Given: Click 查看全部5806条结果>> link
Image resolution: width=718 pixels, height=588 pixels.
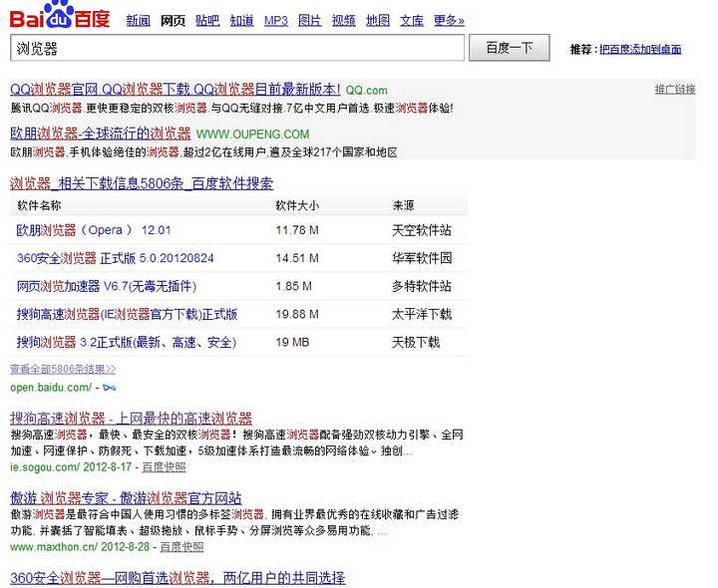Looking at the screenshot, I should coord(63,369).
